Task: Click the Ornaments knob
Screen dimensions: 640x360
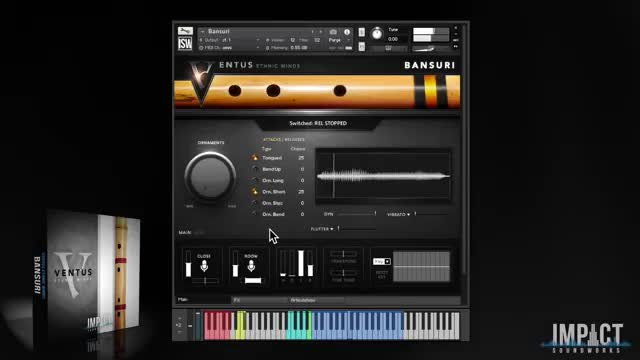Action: tap(210, 176)
